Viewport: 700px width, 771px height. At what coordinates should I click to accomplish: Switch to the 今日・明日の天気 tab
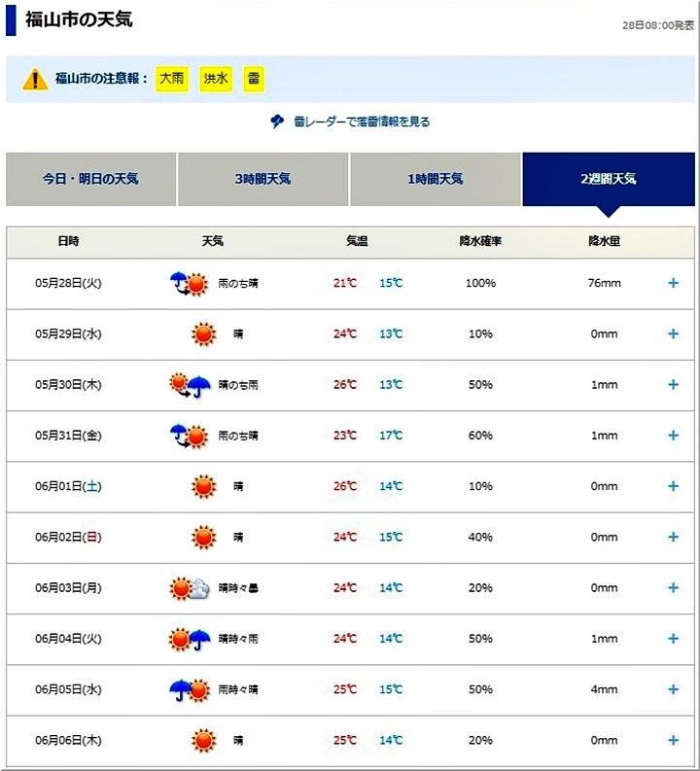[x=90, y=179]
